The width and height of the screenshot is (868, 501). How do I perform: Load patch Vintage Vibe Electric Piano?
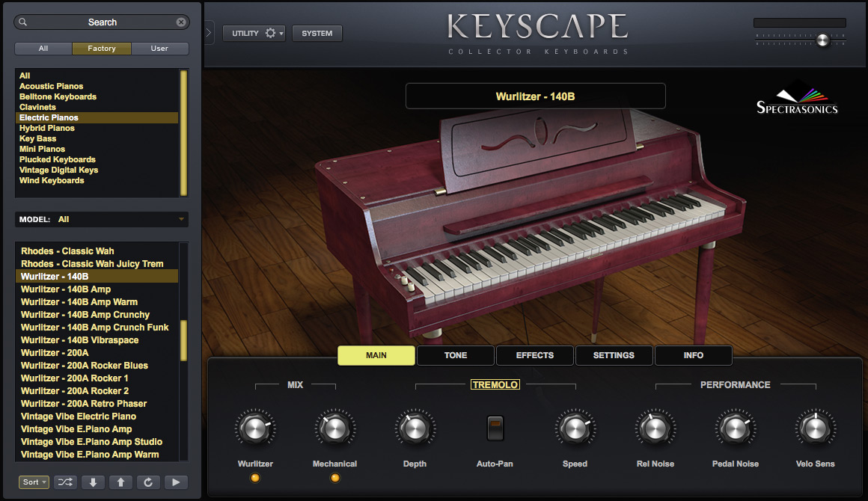(97, 417)
